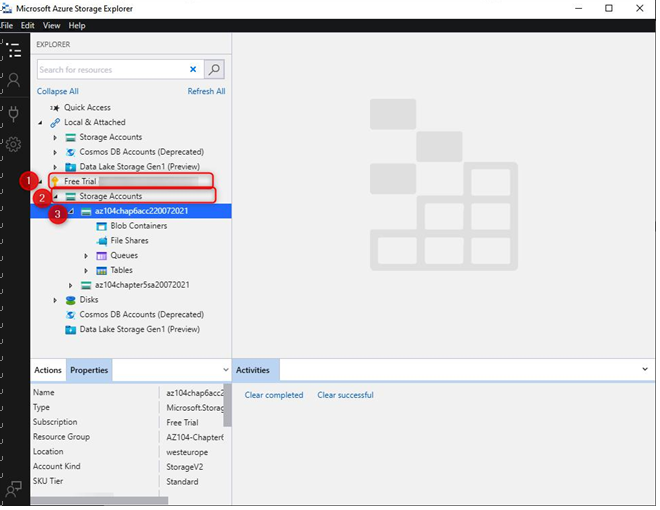Click the Queues icon
The height and width of the screenshot is (510, 660).
pyautogui.click(x=101, y=256)
